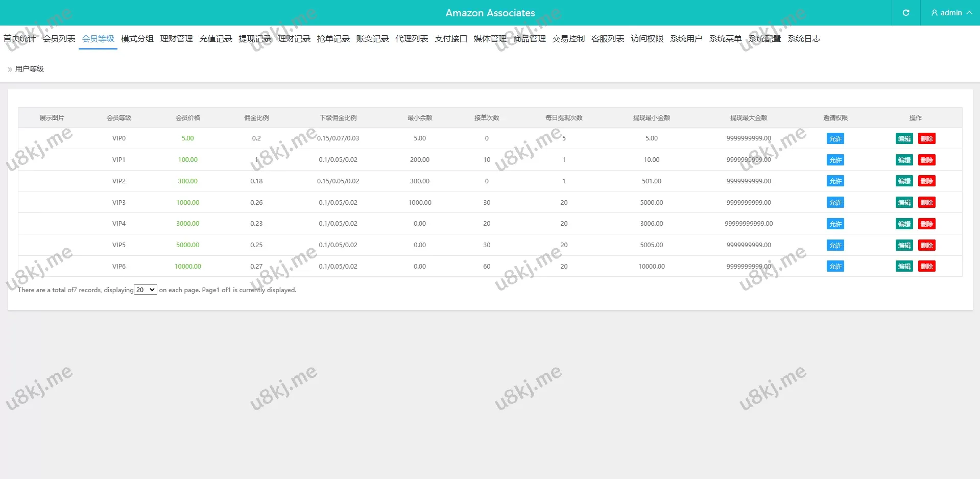The image size is (980, 479).
Task: Switch to 会员列表 tab
Action: (59, 39)
